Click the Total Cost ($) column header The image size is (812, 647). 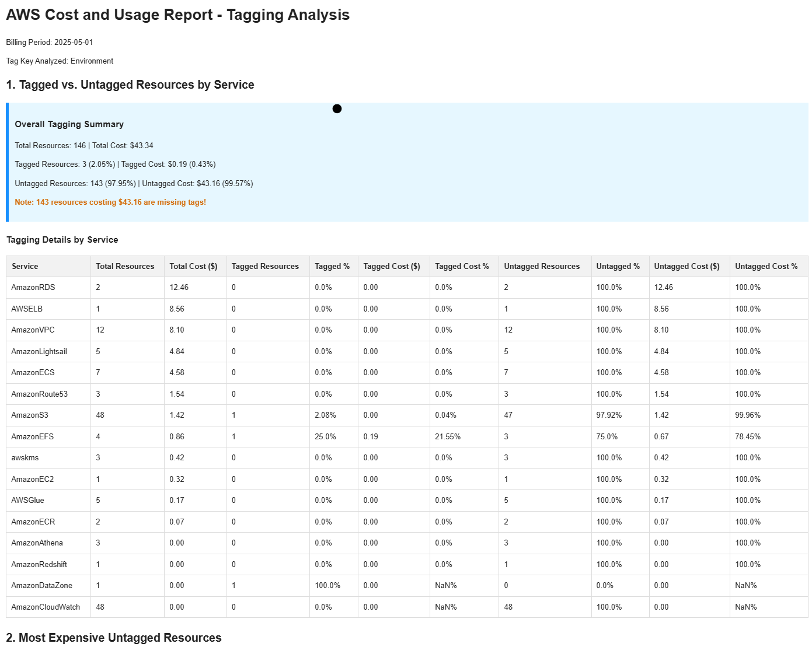tap(193, 266)
